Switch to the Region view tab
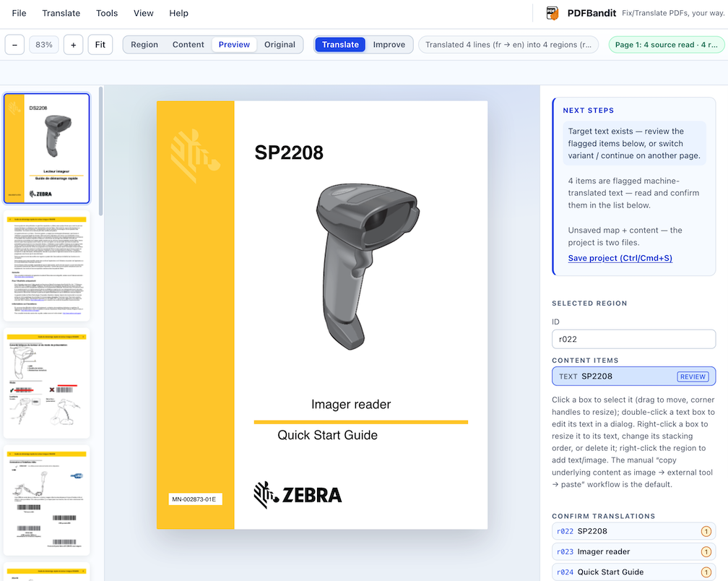The width and height of the screenshot is (728, 581). click(144, 45)
